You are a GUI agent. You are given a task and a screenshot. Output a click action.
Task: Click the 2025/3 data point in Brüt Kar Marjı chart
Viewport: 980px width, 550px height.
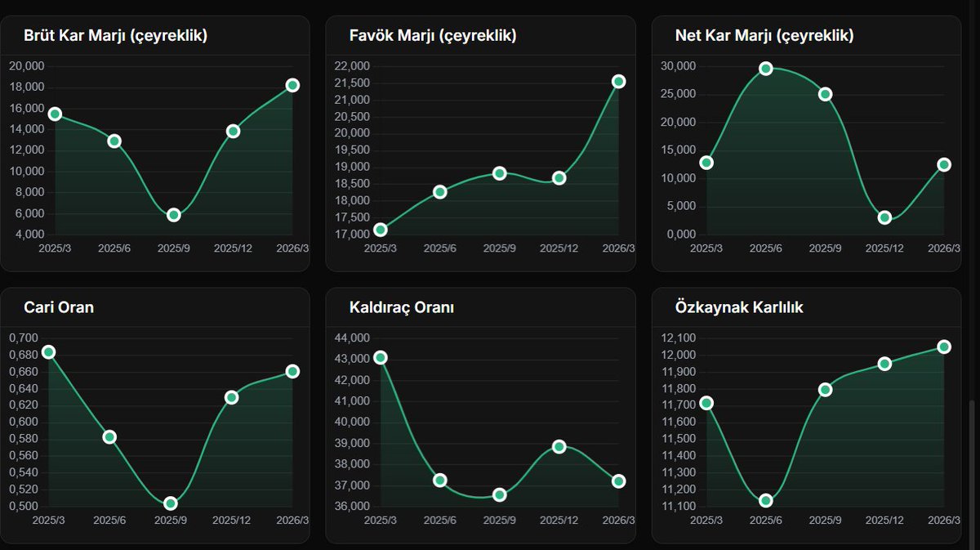click(55, 114)
